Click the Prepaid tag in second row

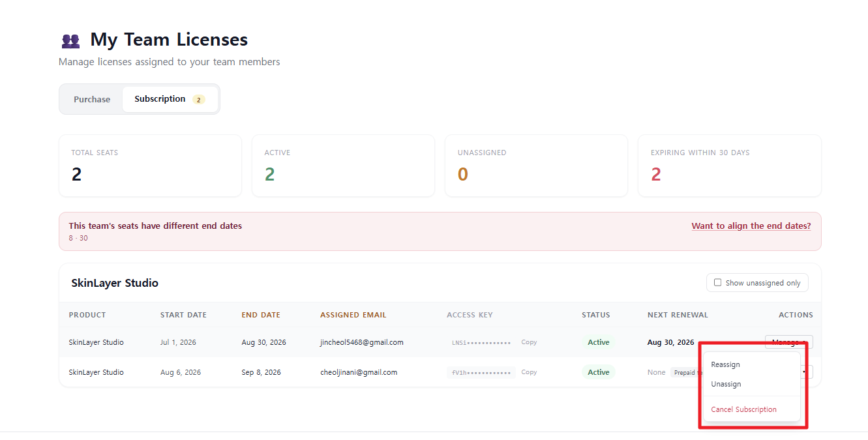[687, 372]
